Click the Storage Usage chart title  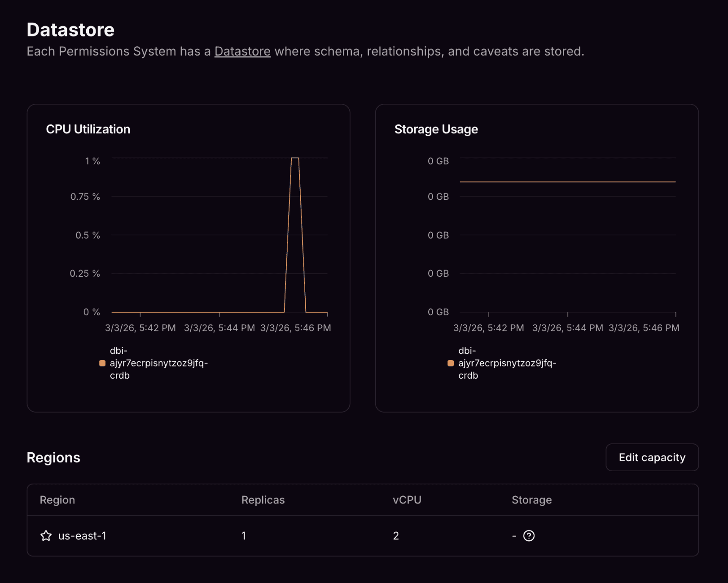tap(436, 129)
